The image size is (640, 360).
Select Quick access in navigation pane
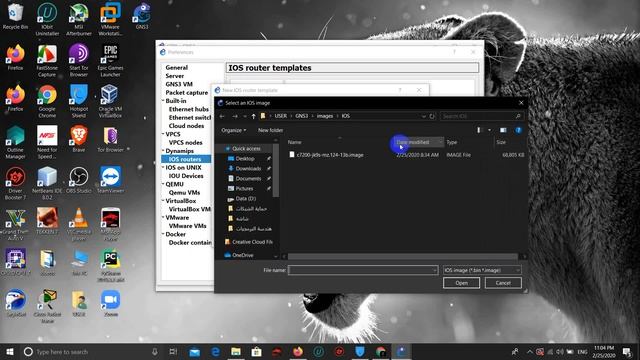pos(246,149)
